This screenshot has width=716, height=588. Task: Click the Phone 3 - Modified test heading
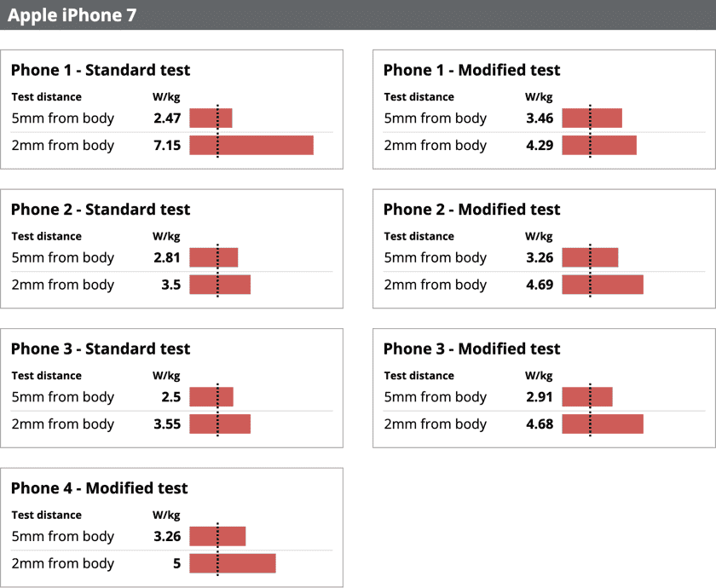472,349
